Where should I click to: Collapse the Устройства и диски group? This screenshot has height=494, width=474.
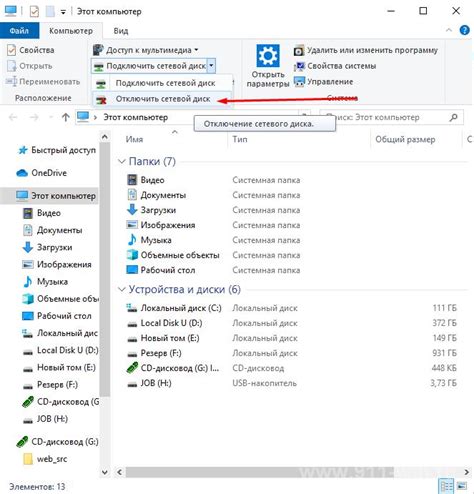(x=121, y=289)
